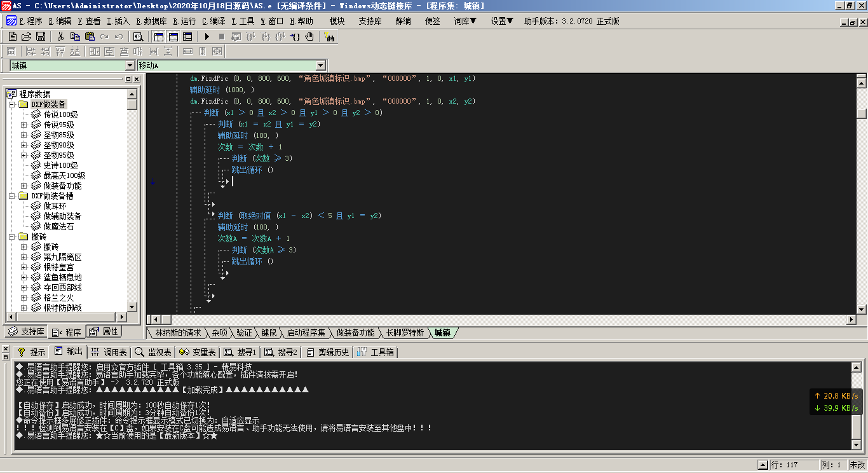This screenshot has width=868, height=473.
Task: Open the 提示 output tab
Action: pos(31,352)
